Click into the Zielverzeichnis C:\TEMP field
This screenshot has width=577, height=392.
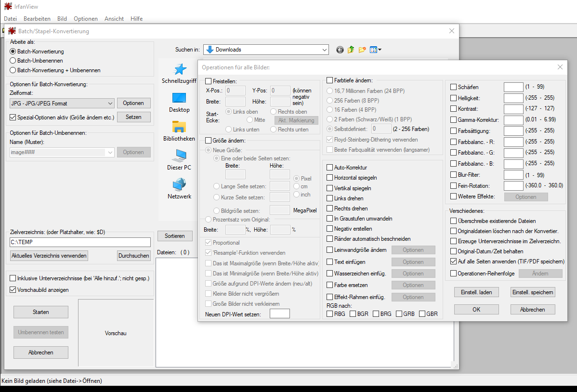click(x=80, y=242)
